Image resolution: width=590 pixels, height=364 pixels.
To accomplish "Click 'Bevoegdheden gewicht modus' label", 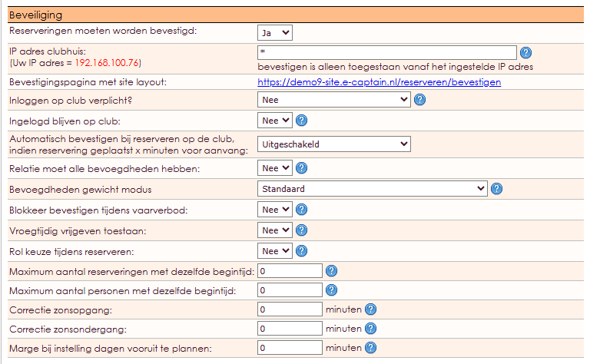I will 80,189.
